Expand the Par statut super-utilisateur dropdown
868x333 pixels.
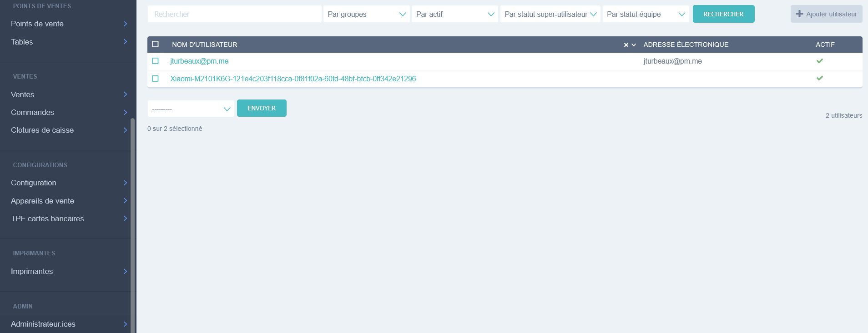(x=550, y=14)
